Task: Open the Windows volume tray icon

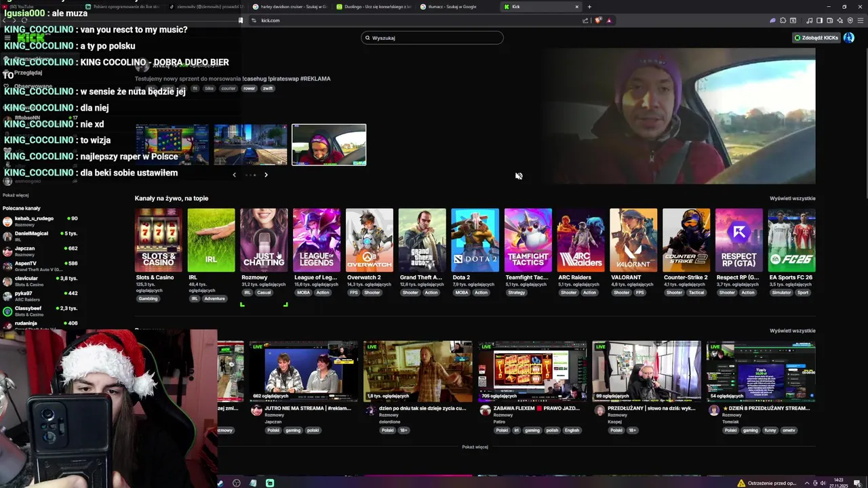Action: 823,483
